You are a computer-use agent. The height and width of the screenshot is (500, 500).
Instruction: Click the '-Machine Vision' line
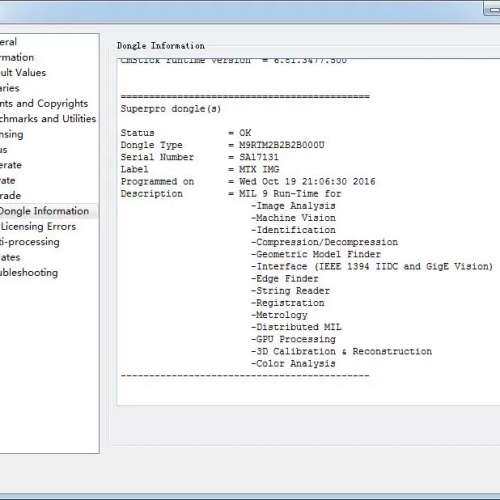(293, 218)
